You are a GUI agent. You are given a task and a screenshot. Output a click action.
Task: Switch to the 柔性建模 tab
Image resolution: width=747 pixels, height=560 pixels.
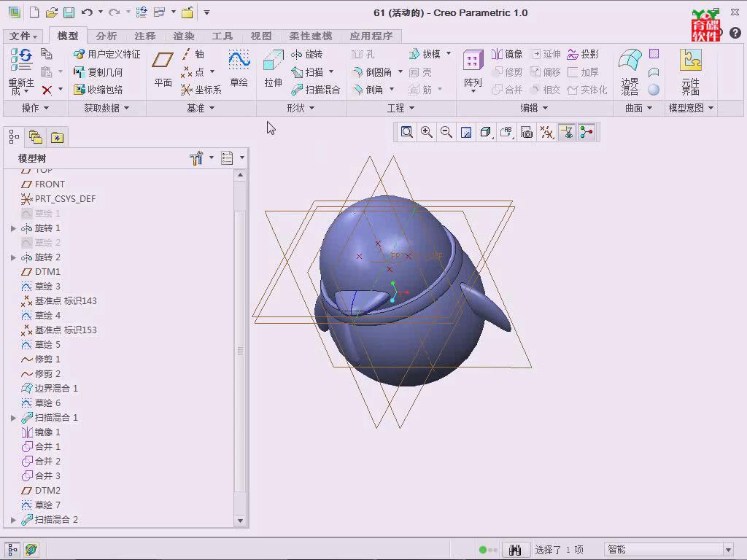pyautogui.click(x=311, y=36)
